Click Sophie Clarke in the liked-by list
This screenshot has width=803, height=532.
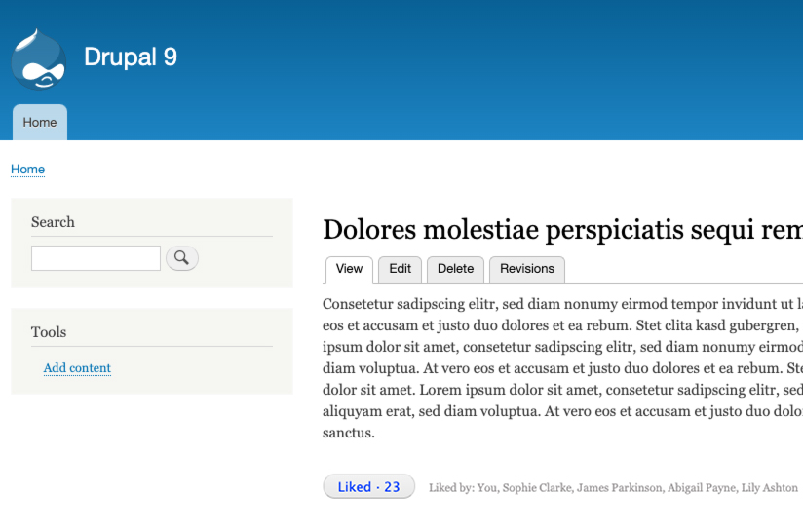(537, 488)
